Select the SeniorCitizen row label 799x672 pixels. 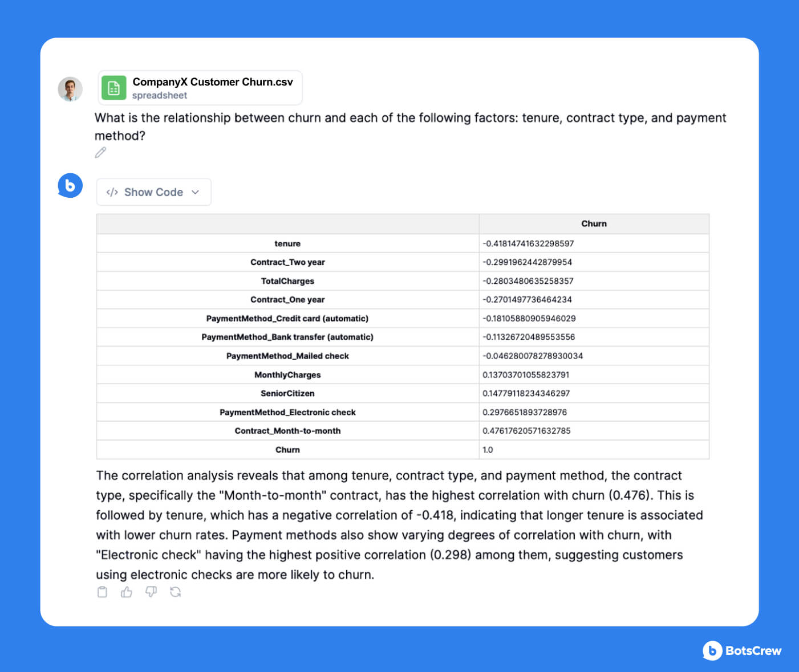pos(287,393)
